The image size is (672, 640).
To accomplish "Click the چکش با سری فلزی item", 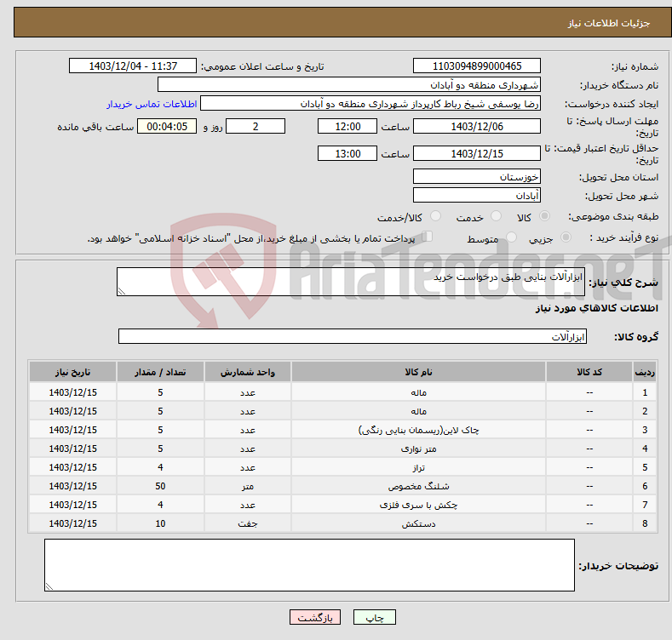I will [x=418, y=505].
